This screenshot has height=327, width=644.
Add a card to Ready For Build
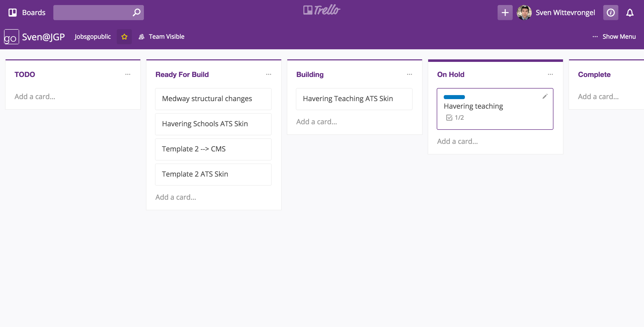coord(176,197)
